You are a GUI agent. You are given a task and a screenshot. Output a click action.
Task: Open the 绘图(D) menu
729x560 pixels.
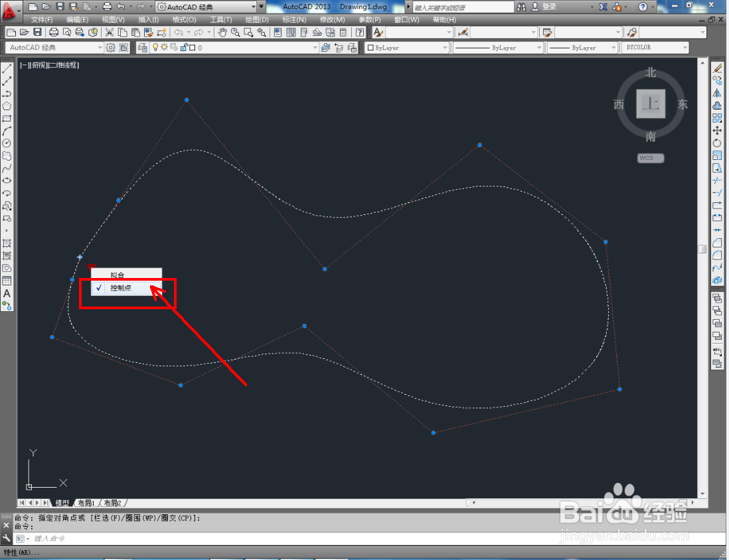[x=257, y=20]
